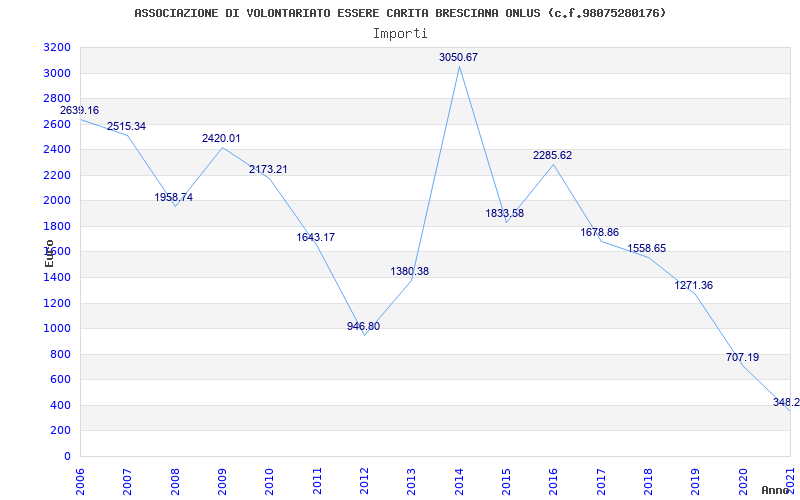Click the 2420.01 data label
Viewport: 800px width, 500px height.
[x=221, y=138]
